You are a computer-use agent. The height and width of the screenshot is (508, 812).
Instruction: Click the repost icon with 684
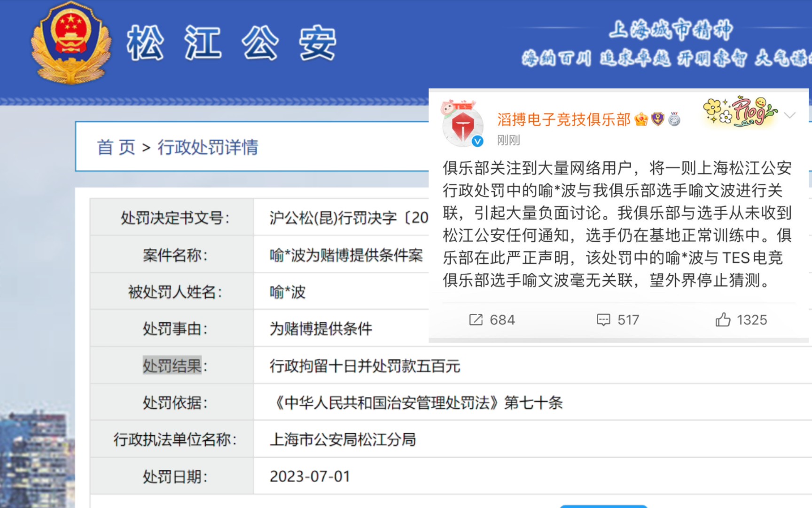[x=476, y=320]
